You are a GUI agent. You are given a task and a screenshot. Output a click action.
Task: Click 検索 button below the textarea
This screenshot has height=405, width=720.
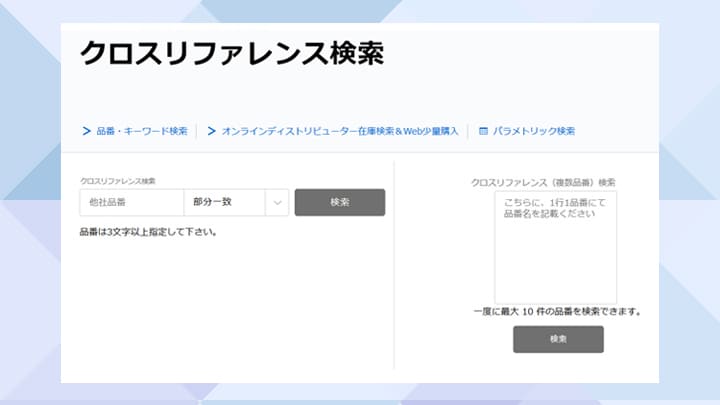coord(558,339)
